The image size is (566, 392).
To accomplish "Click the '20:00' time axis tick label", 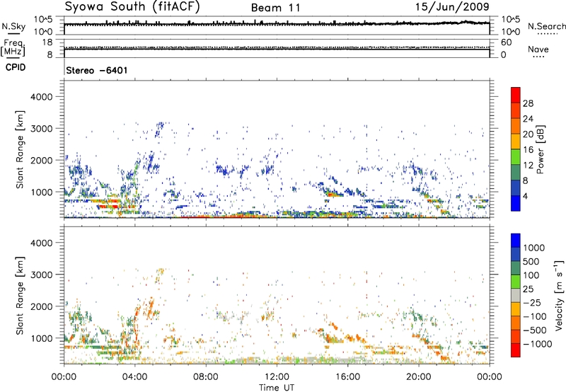I will 419,377.
